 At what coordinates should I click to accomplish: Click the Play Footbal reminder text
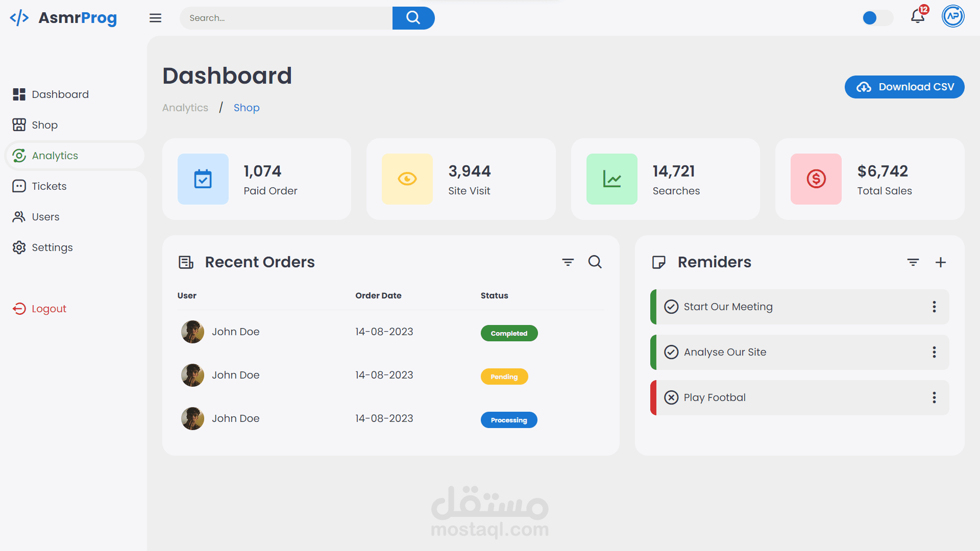pyautogui.click(x=715, y=397)
